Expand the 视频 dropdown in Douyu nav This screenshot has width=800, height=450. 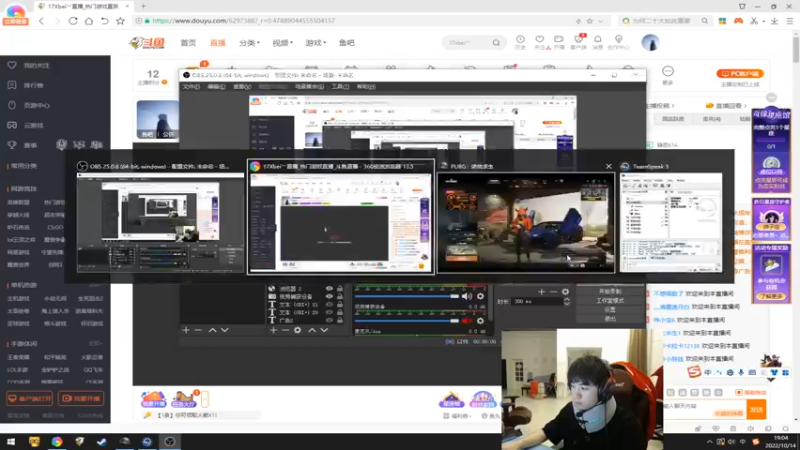tap(282, 43)
